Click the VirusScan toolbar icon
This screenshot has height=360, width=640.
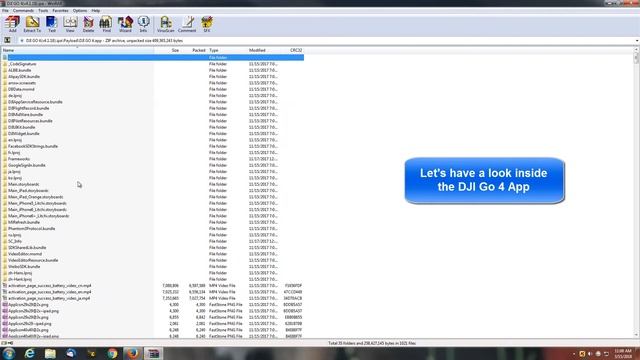(x=166, y=24)
